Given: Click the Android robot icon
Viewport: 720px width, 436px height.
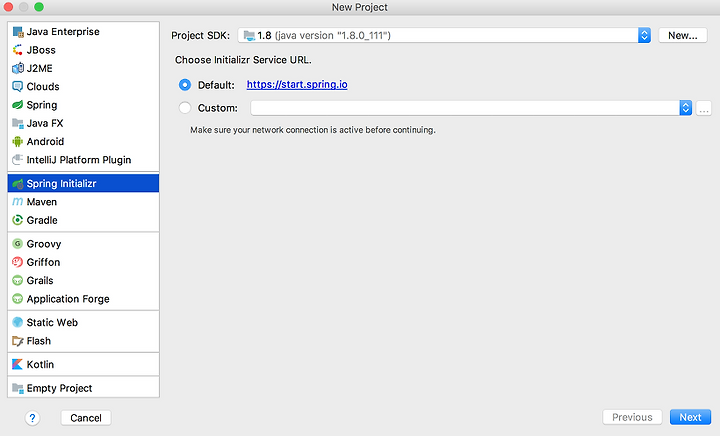Looking at the screenshot, I should [x=18, y=142].
